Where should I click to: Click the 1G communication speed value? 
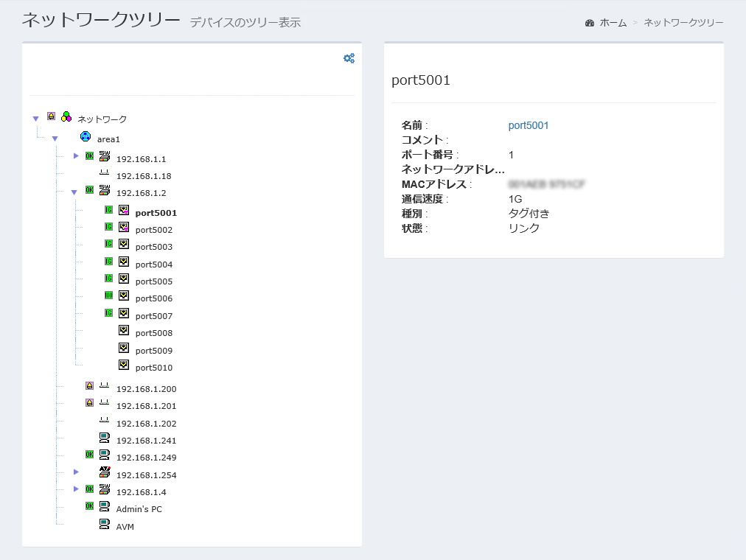coord(515,199)
